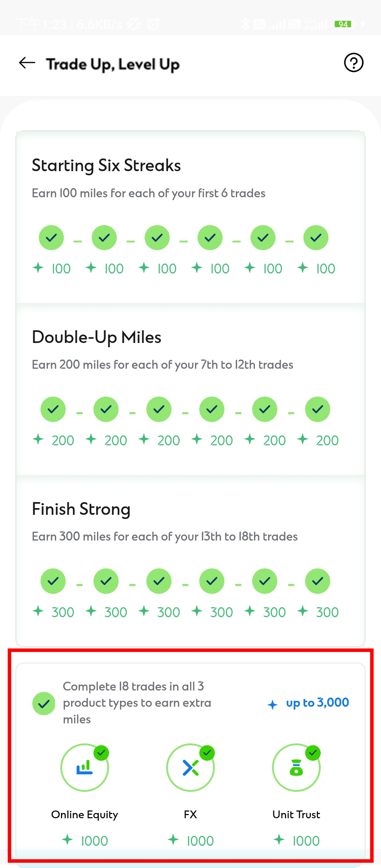Tap the 'Online Equity' label

pyautogui.click(x=85, y=814)
